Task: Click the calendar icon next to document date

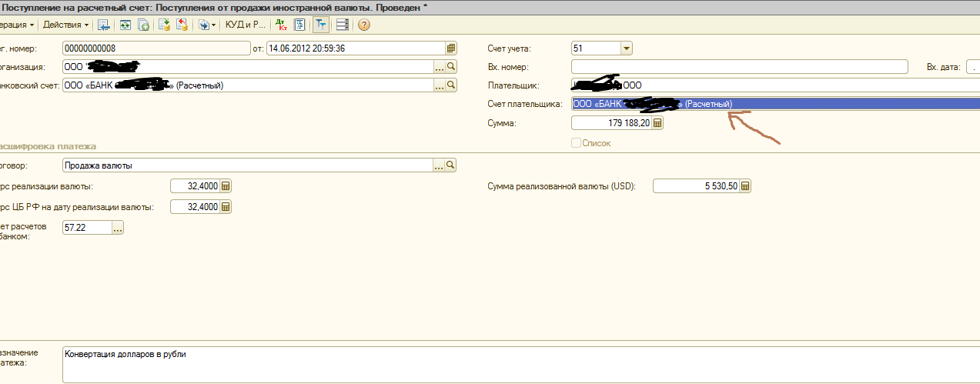Action: click(x=451, y=48)
